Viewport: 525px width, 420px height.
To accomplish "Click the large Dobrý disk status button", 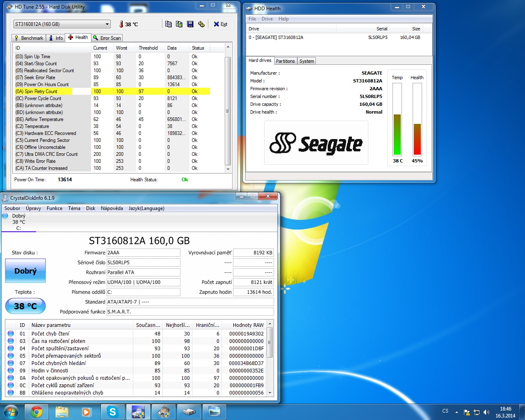I will click(x=25, y=271).
